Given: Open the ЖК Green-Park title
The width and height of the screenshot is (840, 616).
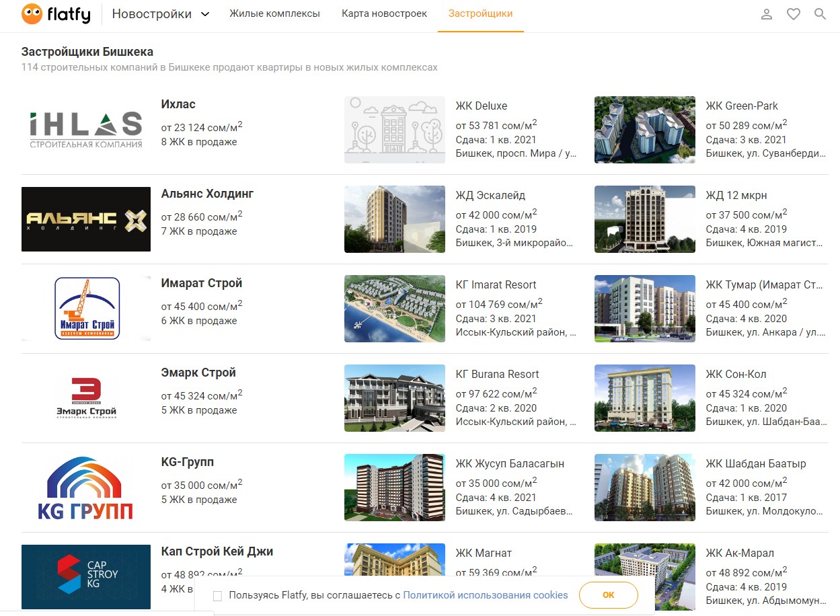Looking at the screenshot, I should [x=742, y=106].
